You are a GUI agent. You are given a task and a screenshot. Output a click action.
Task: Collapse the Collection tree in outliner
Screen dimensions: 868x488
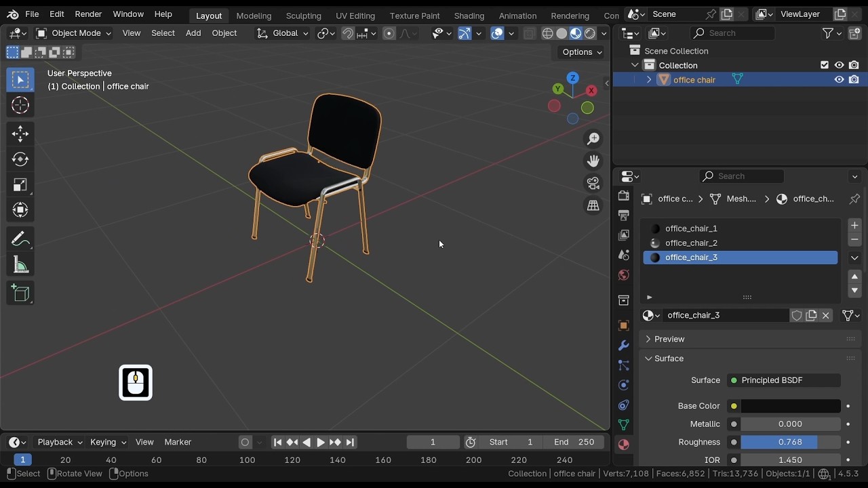point(635,65)
